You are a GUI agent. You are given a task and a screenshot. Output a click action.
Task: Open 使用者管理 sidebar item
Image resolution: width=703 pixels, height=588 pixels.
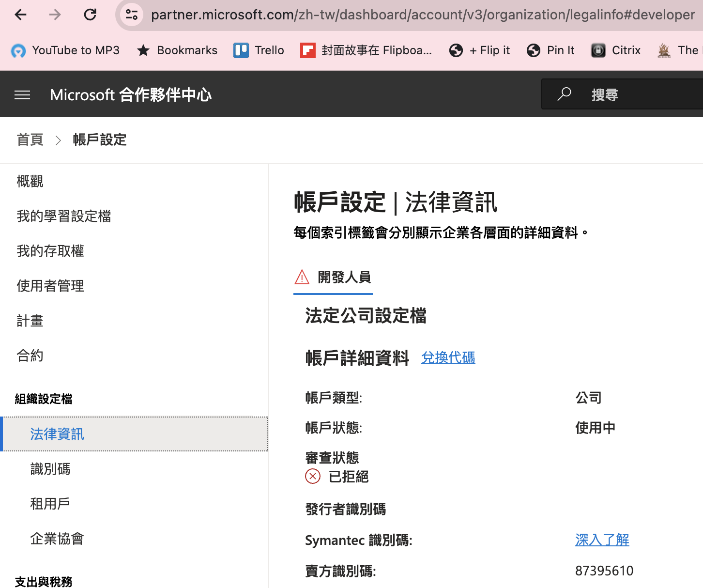tap(50, 286)
